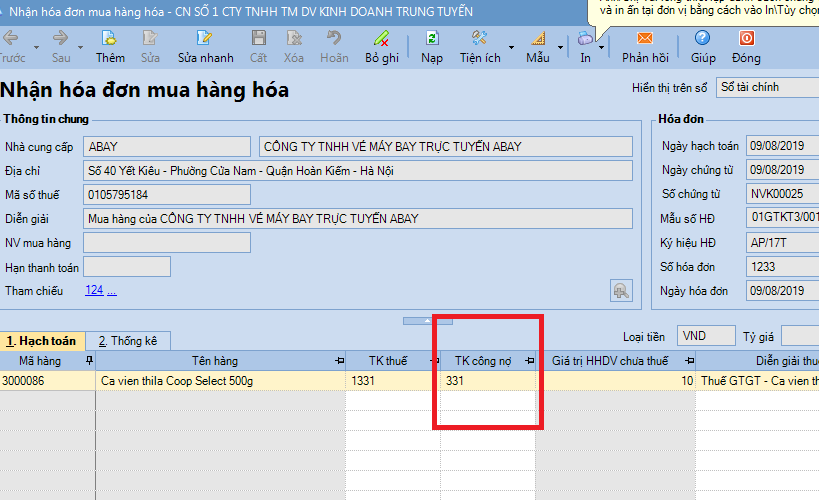Open the Hiển thị trên sổ combo box
Image resolution: width=819 pixels, height=500 pixels.
pyautogui.click(x=767, y=87)
